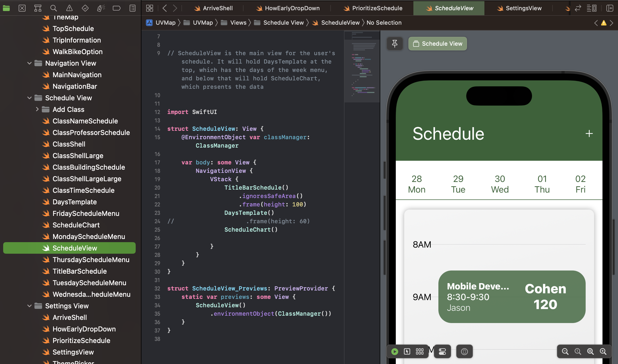Start the live preview play button
The width and height of the screenshot is (618, 364).
[394, 351]
